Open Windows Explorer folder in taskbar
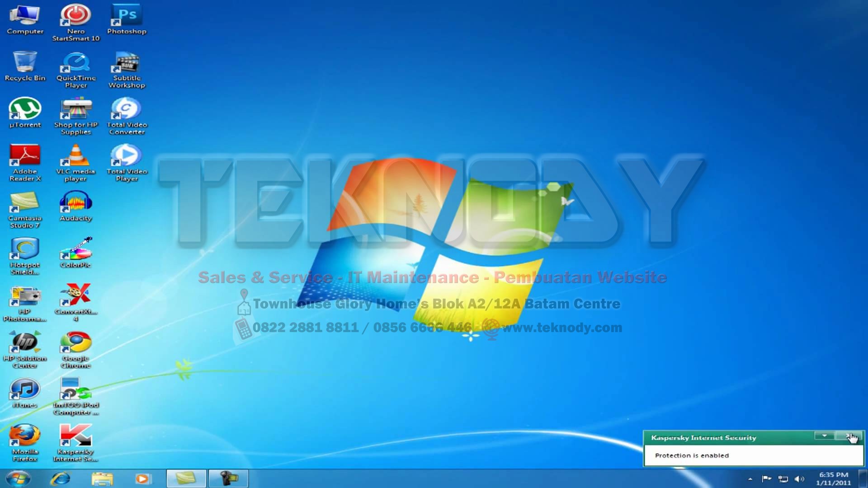 click(102, 478)
